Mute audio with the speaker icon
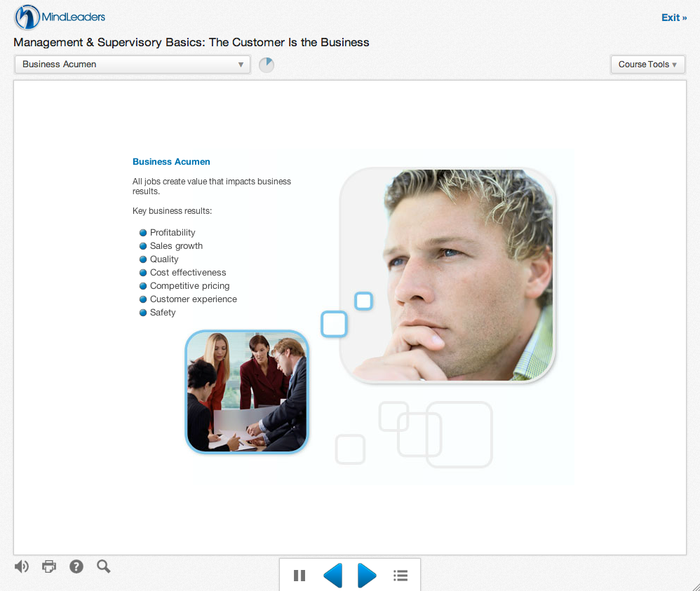 pos(22,566)
